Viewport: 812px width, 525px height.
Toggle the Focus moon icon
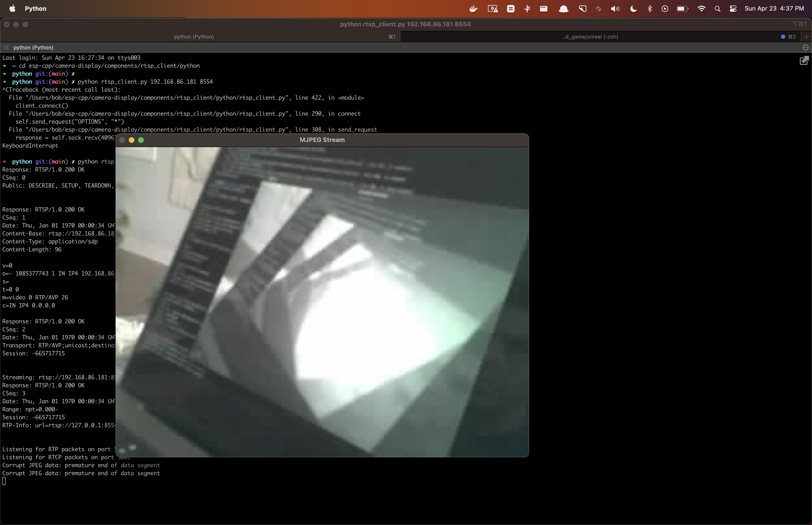(633, 8)
